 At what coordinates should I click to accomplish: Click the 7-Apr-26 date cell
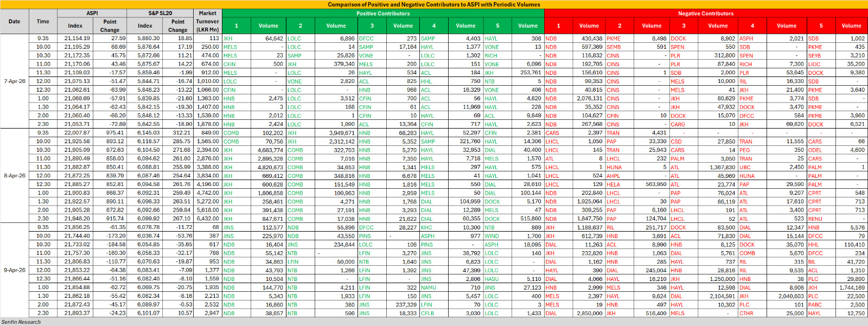tap(15, 81)
